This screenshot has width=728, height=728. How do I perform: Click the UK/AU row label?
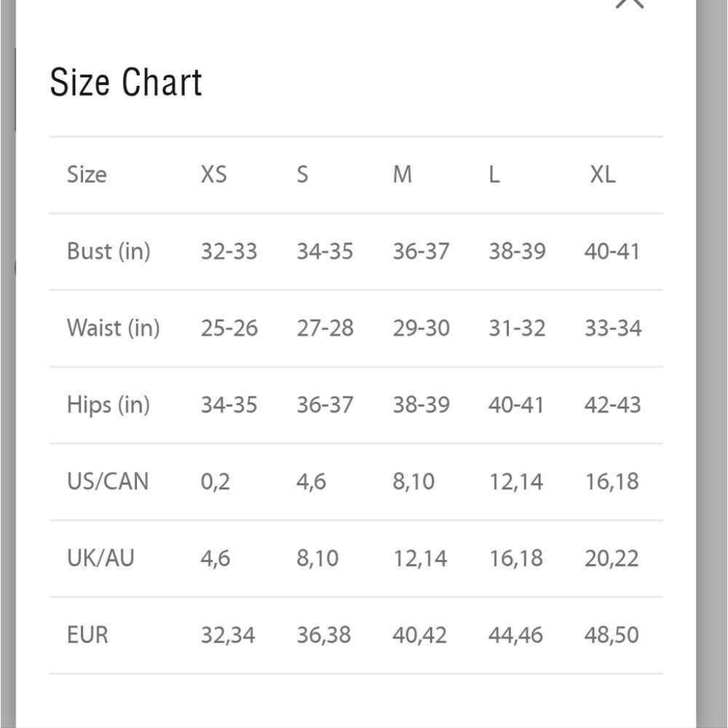click(100, 558)
